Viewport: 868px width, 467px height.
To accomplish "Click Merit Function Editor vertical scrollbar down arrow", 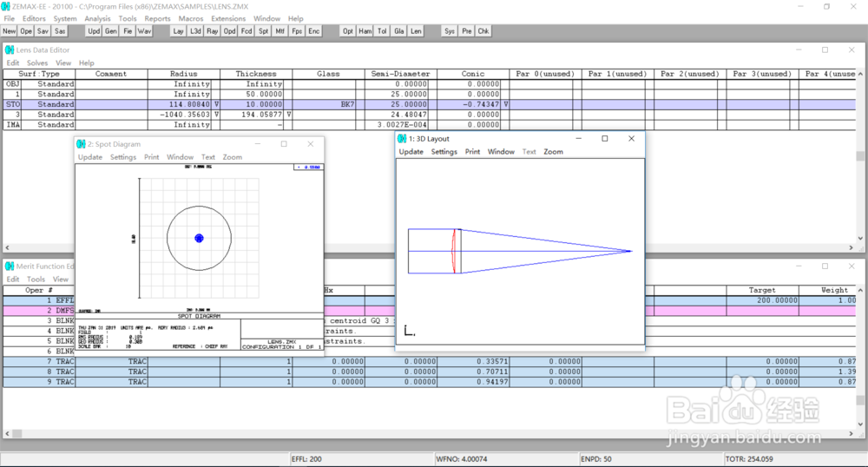I will coord(860,424).
